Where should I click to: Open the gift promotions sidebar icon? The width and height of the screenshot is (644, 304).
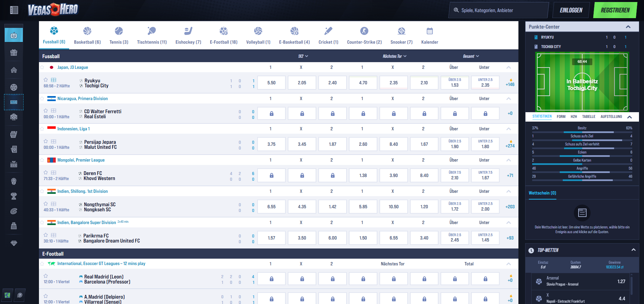tap(14, 52)
